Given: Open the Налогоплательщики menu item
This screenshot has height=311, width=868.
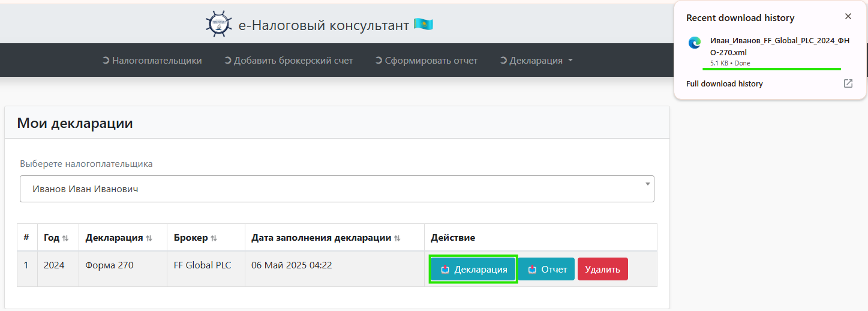Looking at the screenshot, I should (152, 60).
